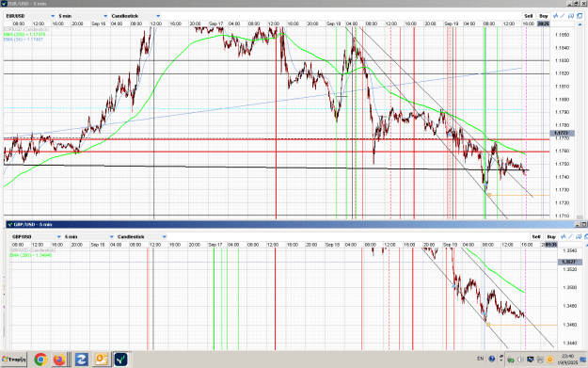Click the orange order marker on GBP/USD chart
588x368 pixels.
click(x=488, y=325)
